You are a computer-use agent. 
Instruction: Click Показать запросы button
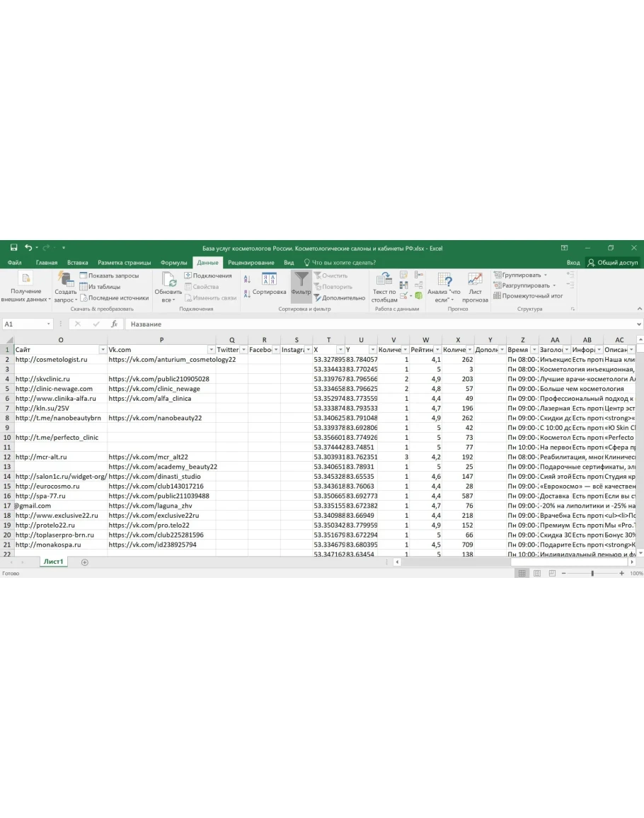[110, 275]
